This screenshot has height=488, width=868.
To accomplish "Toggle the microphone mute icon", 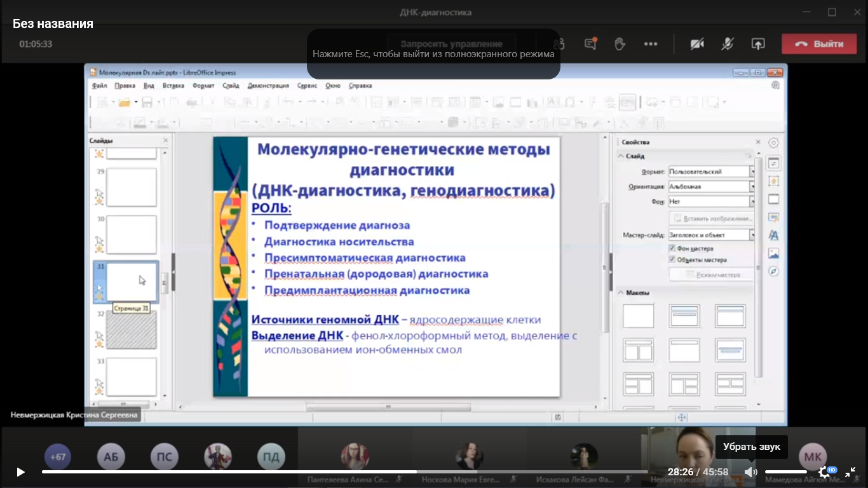I will click(728, 44).
